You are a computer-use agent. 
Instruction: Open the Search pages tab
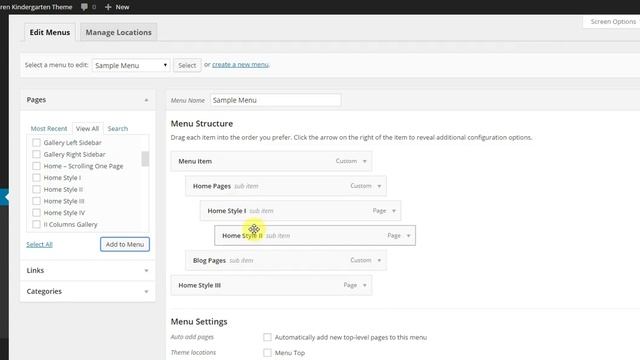pyautogui.click(x=118, y=129)
